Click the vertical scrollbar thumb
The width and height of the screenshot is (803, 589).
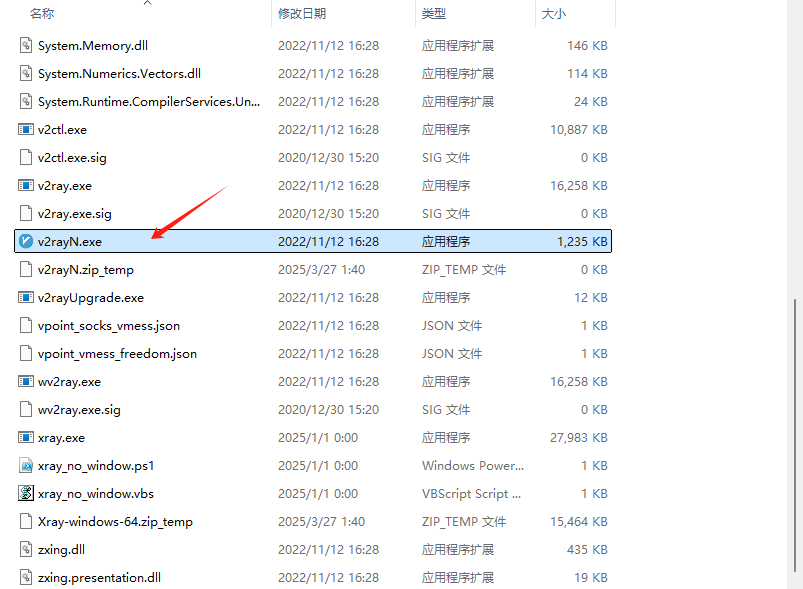pyautogui.click(x=795, y=436)
